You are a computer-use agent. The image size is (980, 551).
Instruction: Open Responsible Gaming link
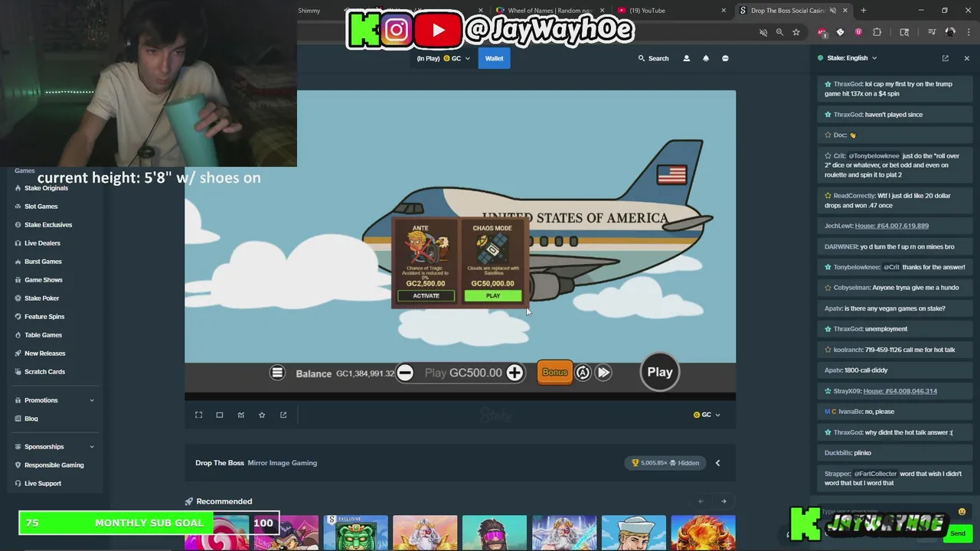[54, 465]
